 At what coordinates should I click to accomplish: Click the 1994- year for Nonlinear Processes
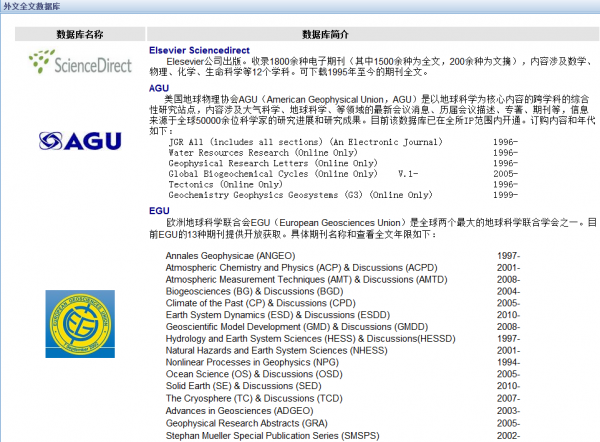(x=509, y=362)
